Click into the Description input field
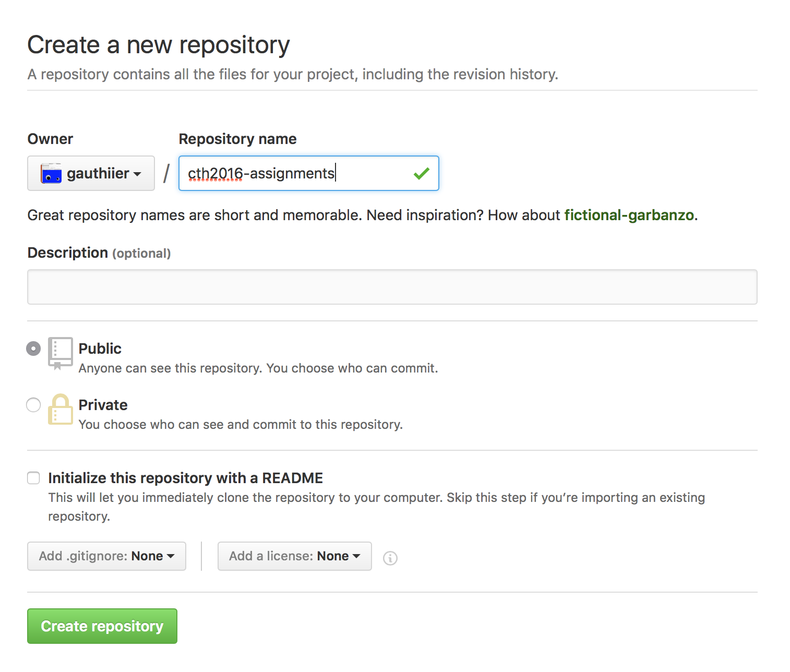The height and width of the screenshot is (672, 790). click(x=392, y=287)
